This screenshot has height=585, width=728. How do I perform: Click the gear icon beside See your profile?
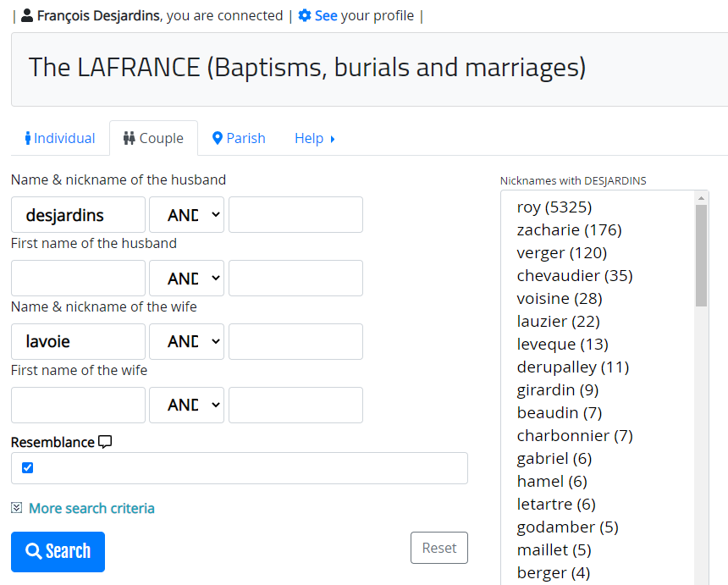[x=305, y=15]
